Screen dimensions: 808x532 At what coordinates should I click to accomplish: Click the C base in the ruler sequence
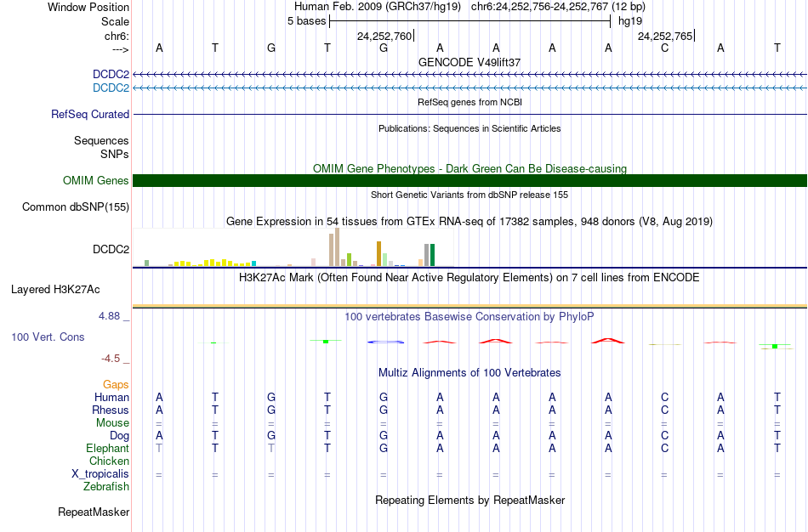pyautogui.click(x=665, y=48)
